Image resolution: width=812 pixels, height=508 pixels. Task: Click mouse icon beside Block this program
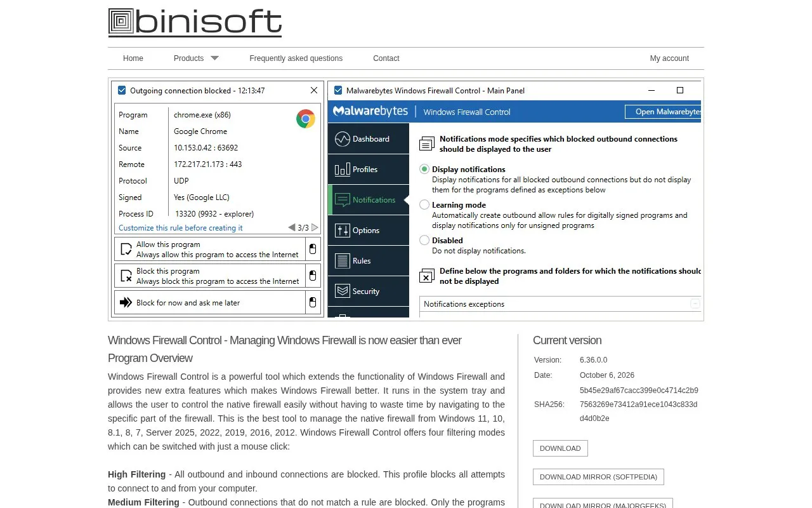tap(313, 276)
